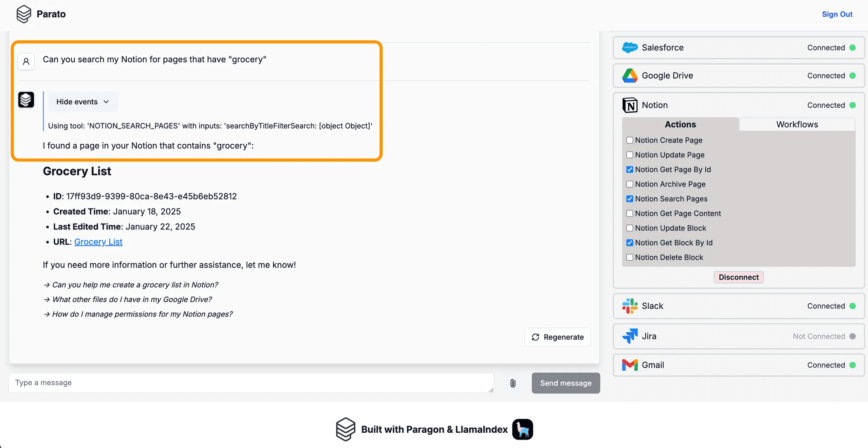Click the Slack logo icon

point(630,306)
